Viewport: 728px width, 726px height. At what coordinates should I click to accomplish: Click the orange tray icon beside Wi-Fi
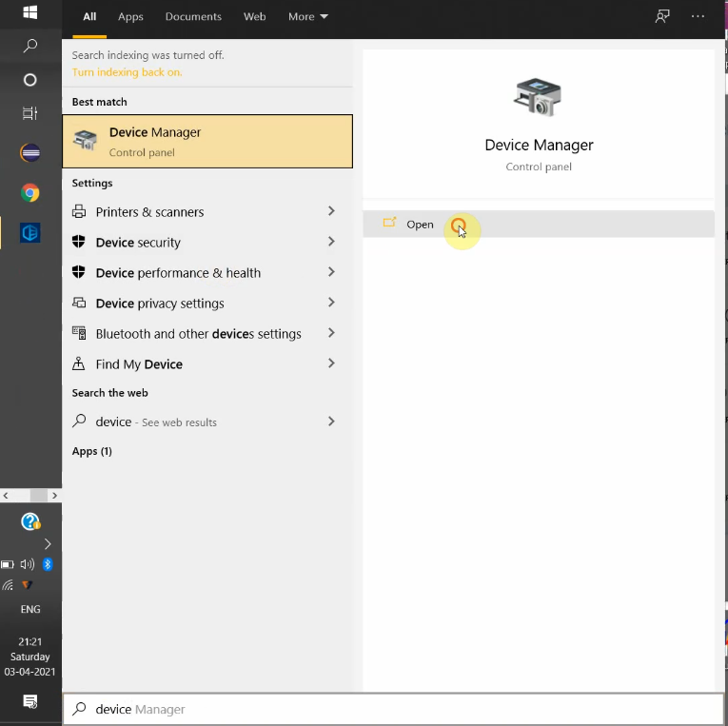(28, 585)
